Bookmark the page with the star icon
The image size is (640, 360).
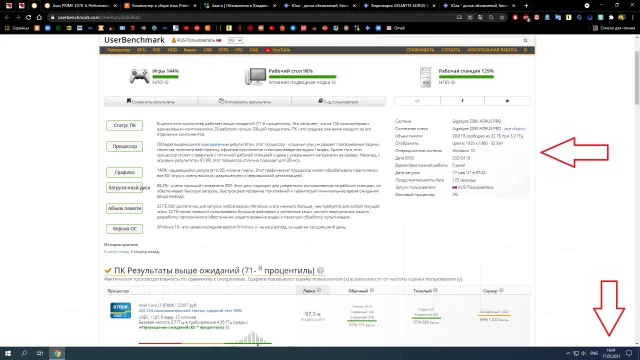502,18
